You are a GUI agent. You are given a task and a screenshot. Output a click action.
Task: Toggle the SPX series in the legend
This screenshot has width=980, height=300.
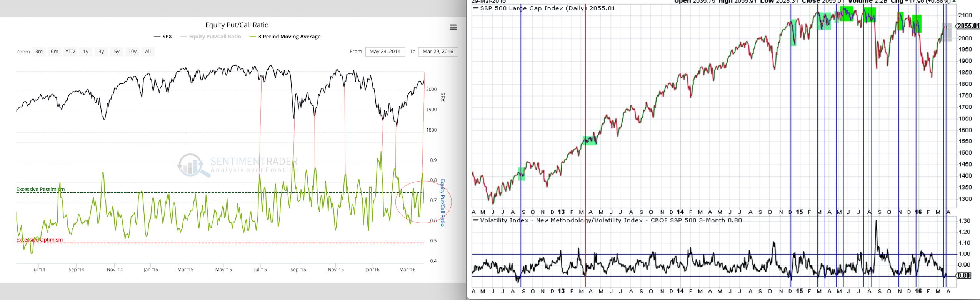(163, 37)
